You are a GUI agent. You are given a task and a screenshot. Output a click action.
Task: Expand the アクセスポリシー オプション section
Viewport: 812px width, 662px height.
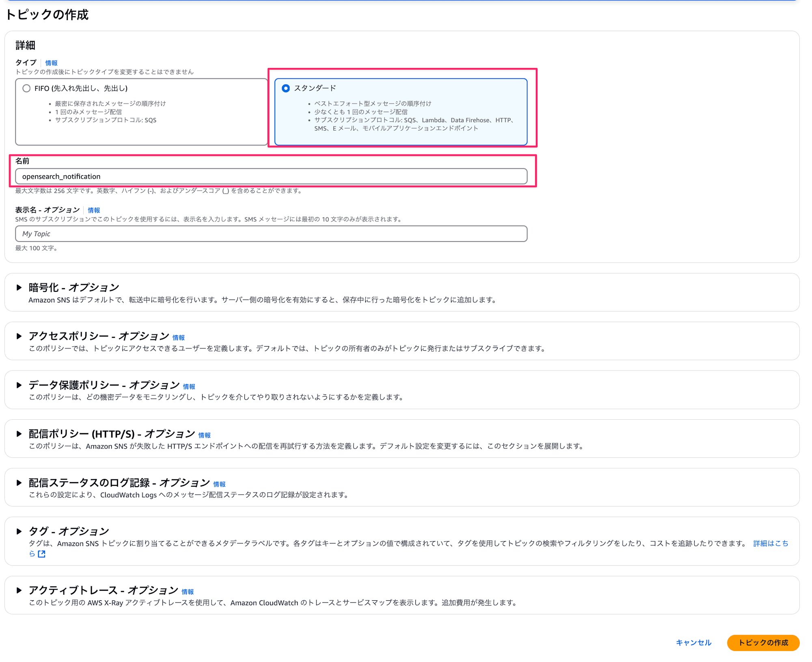click(19, 336)
